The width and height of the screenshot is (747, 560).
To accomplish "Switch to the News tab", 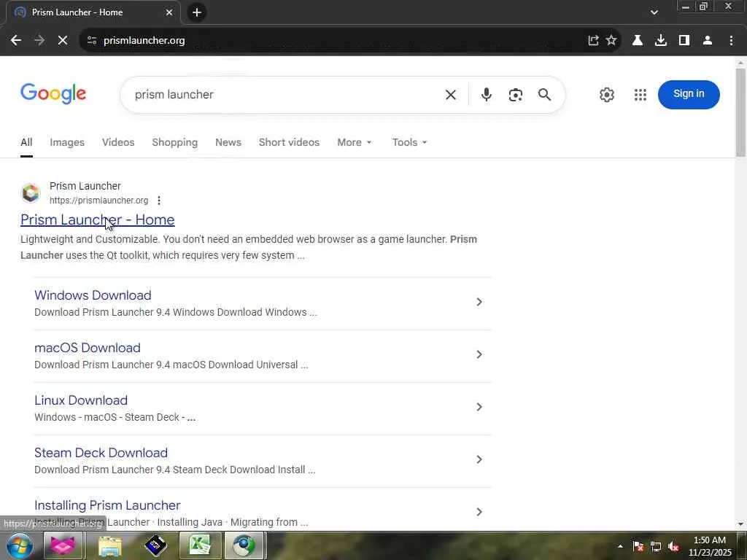I will point(228,142).
